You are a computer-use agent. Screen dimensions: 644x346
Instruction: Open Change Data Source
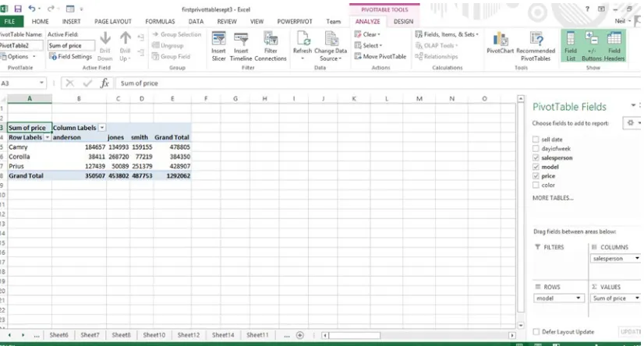(331, 47)
